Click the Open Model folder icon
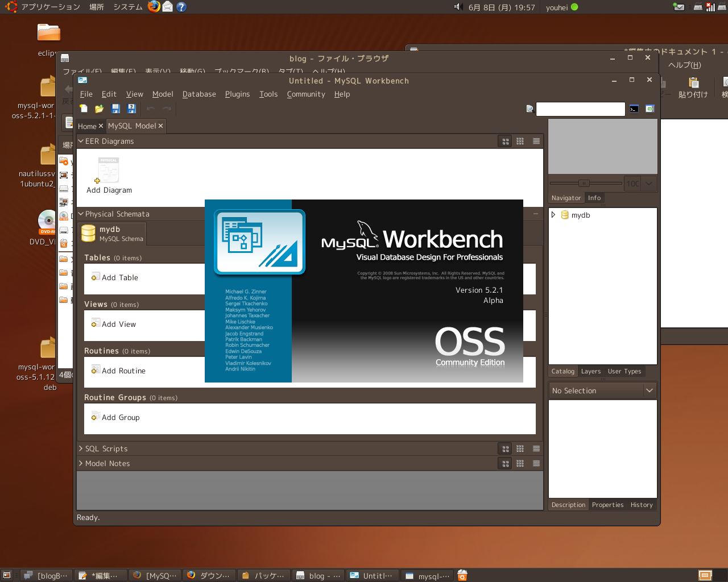Image resolution: width=728 pixels, height=582 pixels. (100, 109)
